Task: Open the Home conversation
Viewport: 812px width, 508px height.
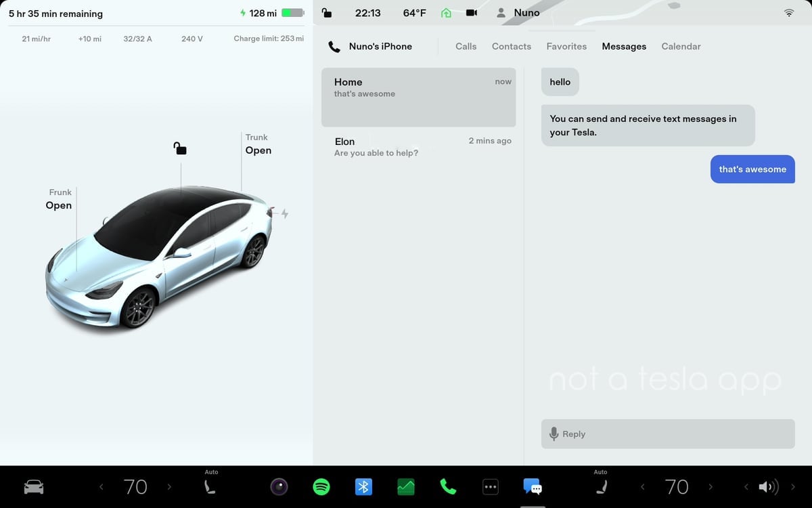Action: [419, 97]
